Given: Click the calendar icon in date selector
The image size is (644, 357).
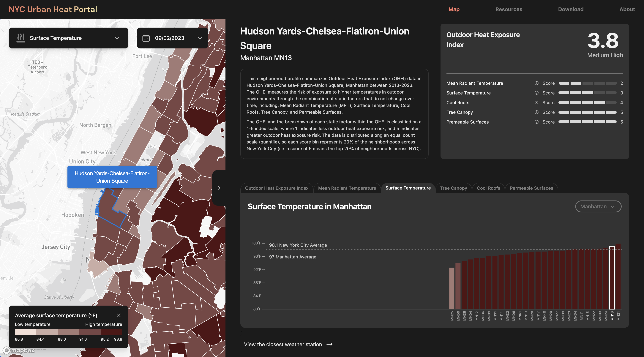Looking at the screenshot, I should 146,38.
